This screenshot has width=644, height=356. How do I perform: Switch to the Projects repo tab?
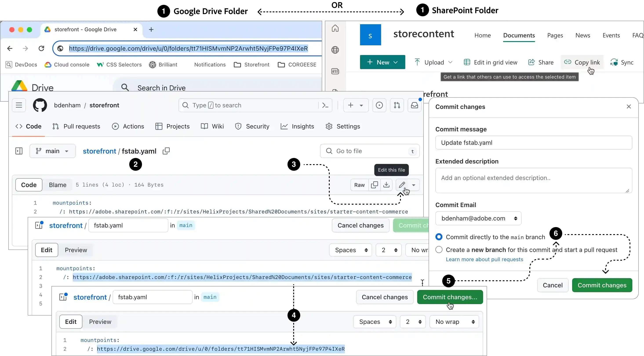click(172, 126)
